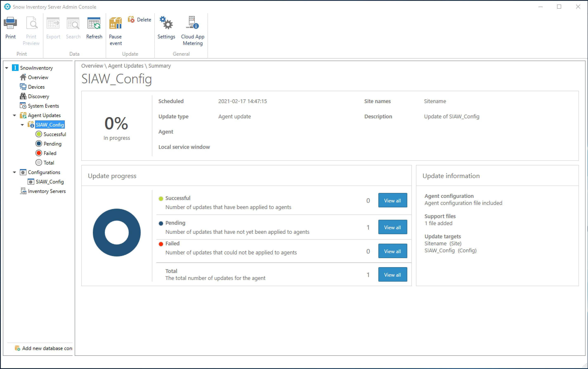The width and height of the screenshot is (588, 369).
Task: Open the Discovery tree item
Action: tap(39, 96)
